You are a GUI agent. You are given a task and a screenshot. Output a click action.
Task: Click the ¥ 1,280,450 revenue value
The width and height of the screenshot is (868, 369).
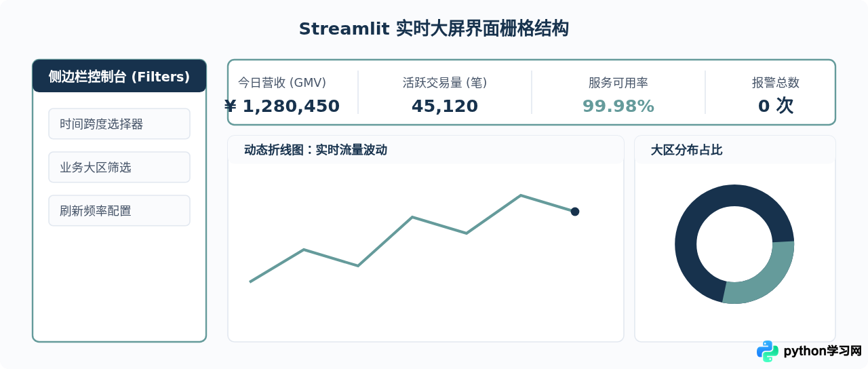tap(282, 106)
